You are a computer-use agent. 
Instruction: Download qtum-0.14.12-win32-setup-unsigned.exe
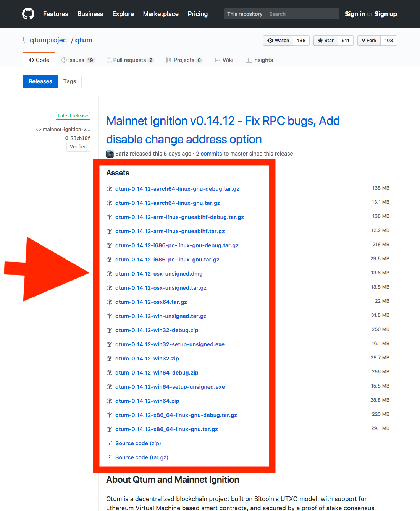pos(170,344)
